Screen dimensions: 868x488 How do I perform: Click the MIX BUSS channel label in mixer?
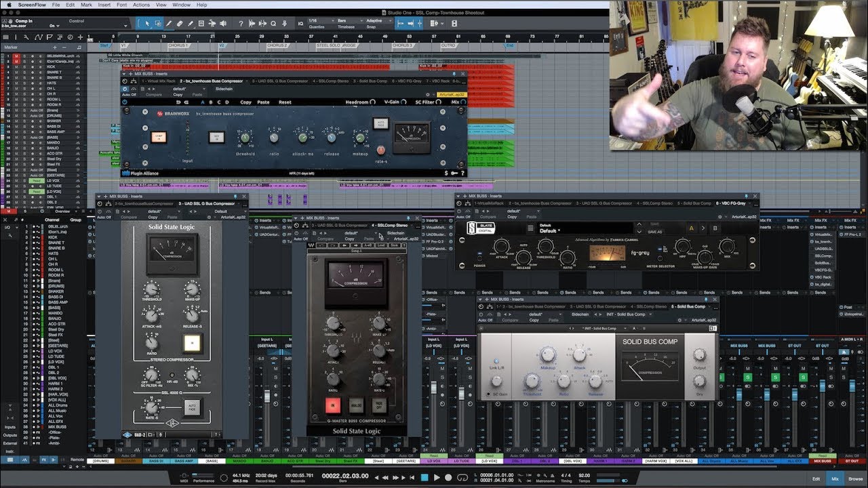pyautogui.click(x=823, y=461)
